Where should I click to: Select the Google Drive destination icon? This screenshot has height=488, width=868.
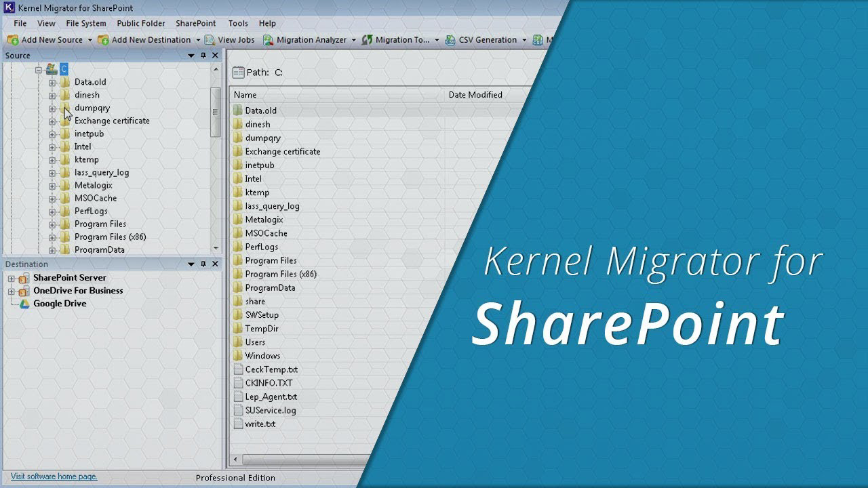click(x=24, y=303)
